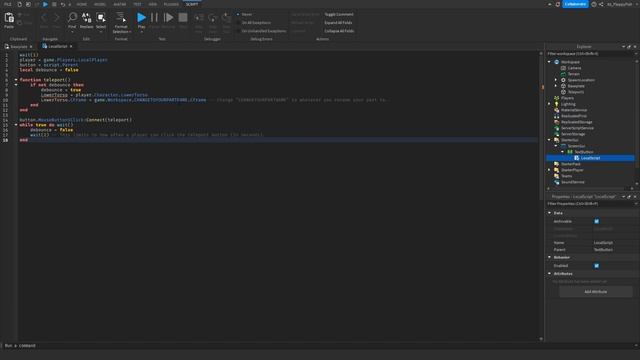This screenshot has height=360, width=640.
Task: Click the Teams icon in Explorer
Action: pos(557,176)
